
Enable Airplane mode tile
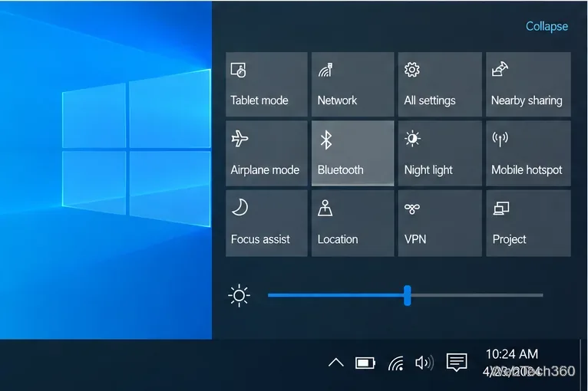(x=266, y=153)
